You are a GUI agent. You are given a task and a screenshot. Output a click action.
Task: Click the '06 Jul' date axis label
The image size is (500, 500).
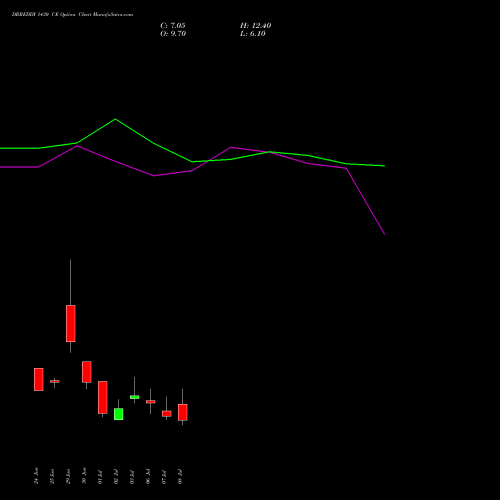click(x=148, y=477)
